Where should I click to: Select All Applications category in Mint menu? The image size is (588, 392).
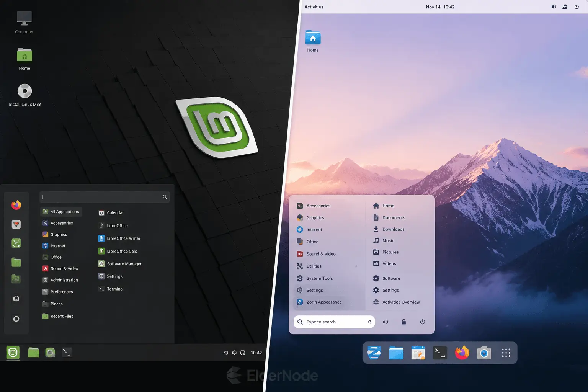pos(61,212)
